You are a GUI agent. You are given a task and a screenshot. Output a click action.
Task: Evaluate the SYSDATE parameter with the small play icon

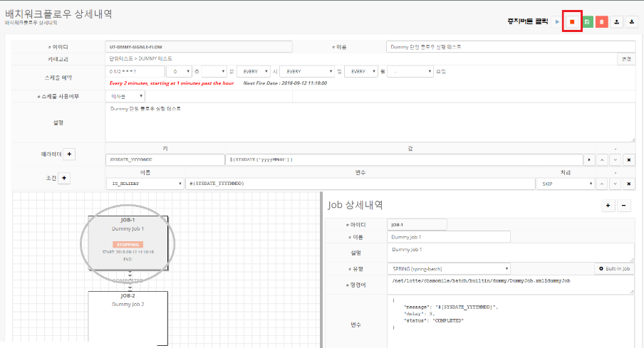pyautogui.click(x=589, y=159)
